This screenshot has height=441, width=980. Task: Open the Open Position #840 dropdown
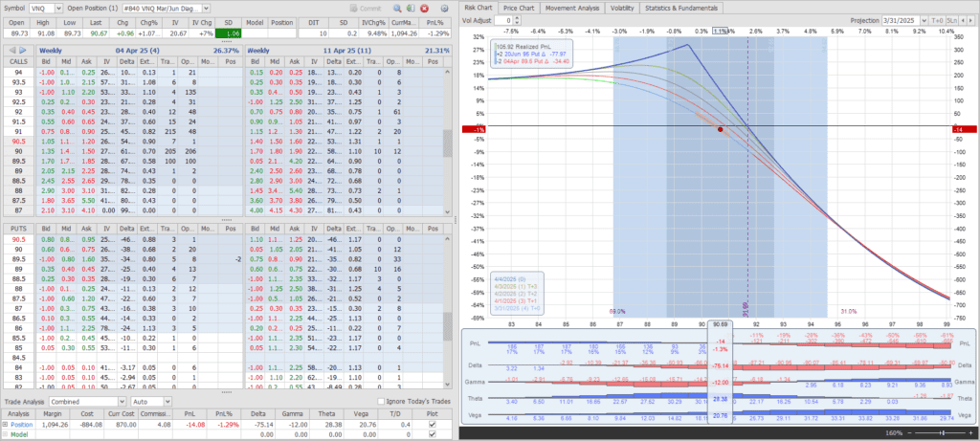(207, 8)
